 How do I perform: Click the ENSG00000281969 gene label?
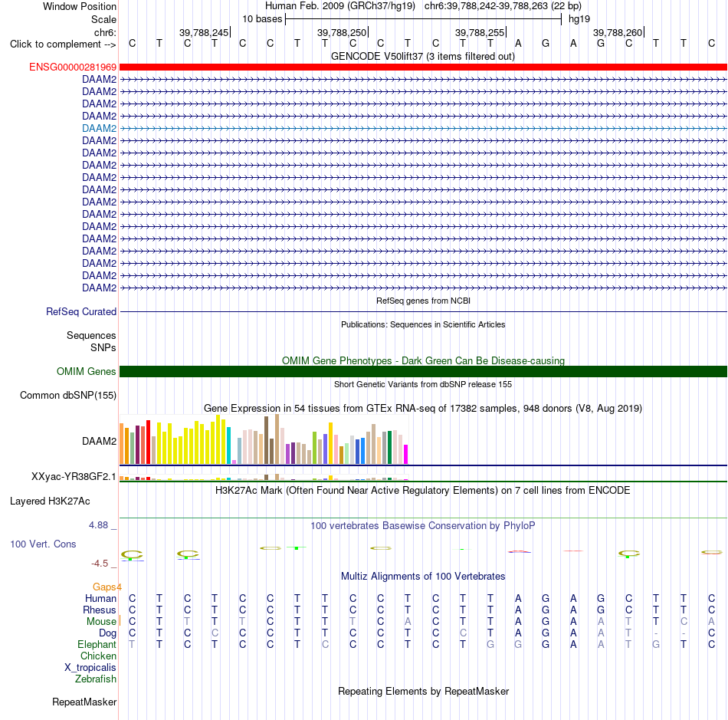point(73,67)
